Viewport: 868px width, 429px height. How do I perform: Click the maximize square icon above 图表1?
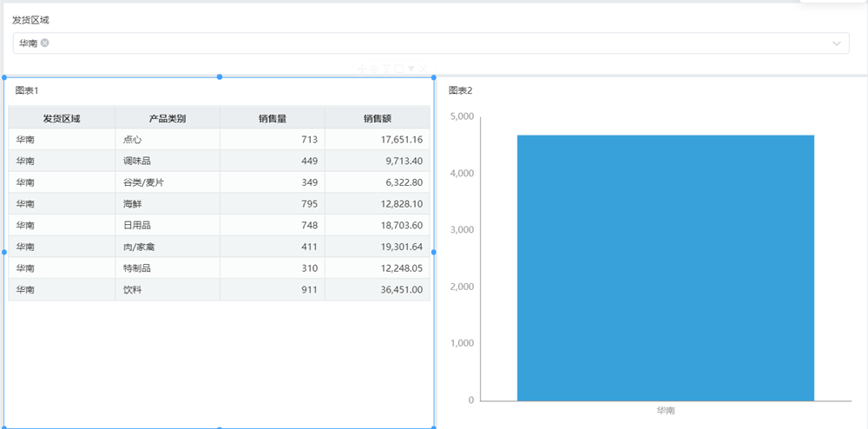398,69
